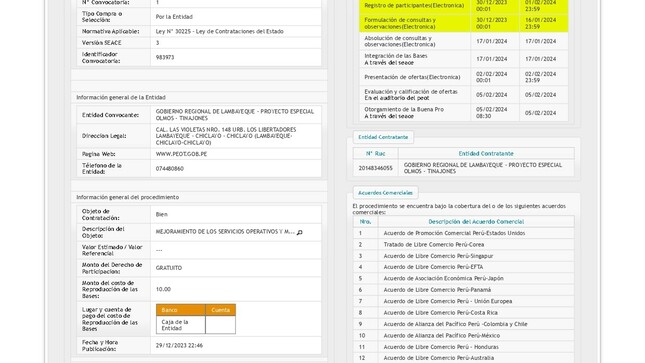Select the Perú-Costa Rica agreement row

pyautogui.click(x=464, y=313)
